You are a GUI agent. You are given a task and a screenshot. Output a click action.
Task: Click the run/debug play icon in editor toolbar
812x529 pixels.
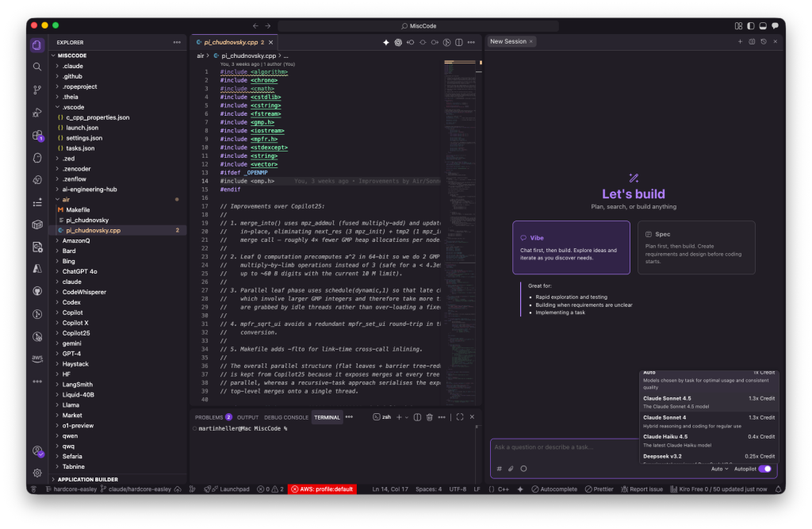click(x=446, y=43)
